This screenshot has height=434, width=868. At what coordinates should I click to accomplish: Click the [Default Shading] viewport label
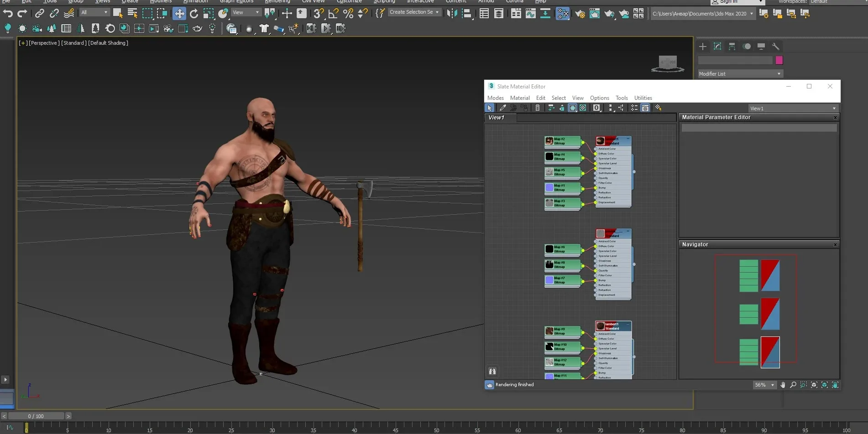108,43
